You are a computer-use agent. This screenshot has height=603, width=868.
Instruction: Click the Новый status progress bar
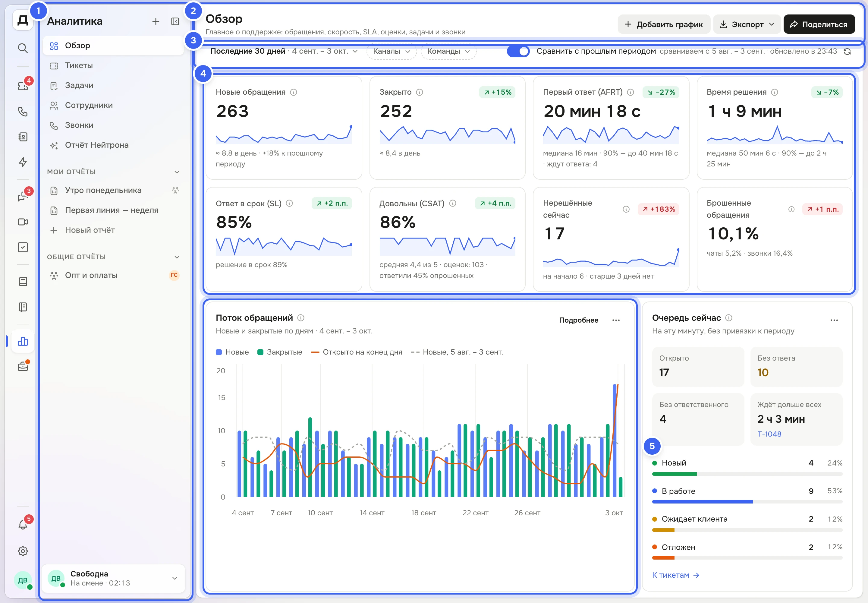click(x=747, y=474)
